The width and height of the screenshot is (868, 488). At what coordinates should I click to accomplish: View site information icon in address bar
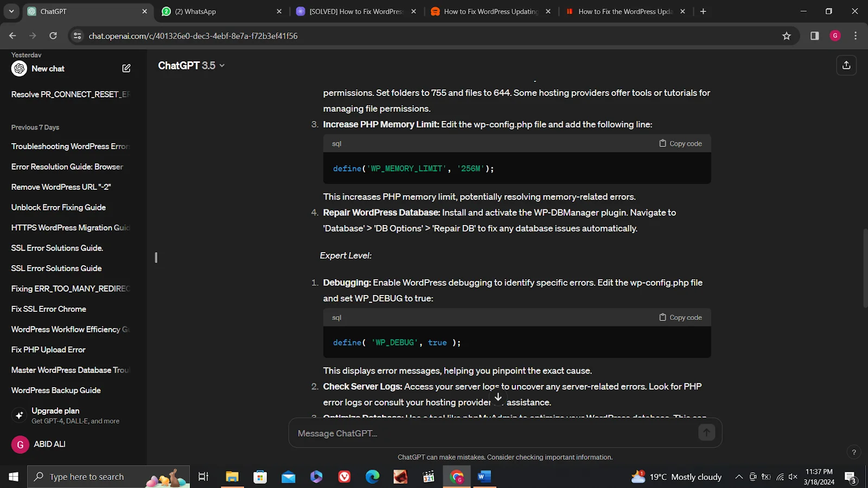coord(78,36)
